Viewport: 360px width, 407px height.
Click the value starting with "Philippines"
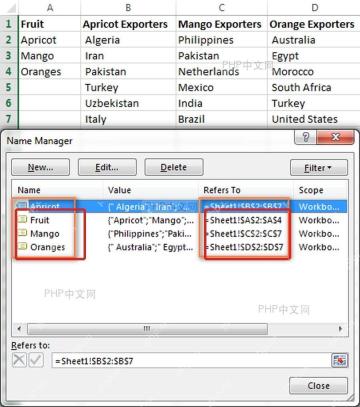tap(150, 234)
